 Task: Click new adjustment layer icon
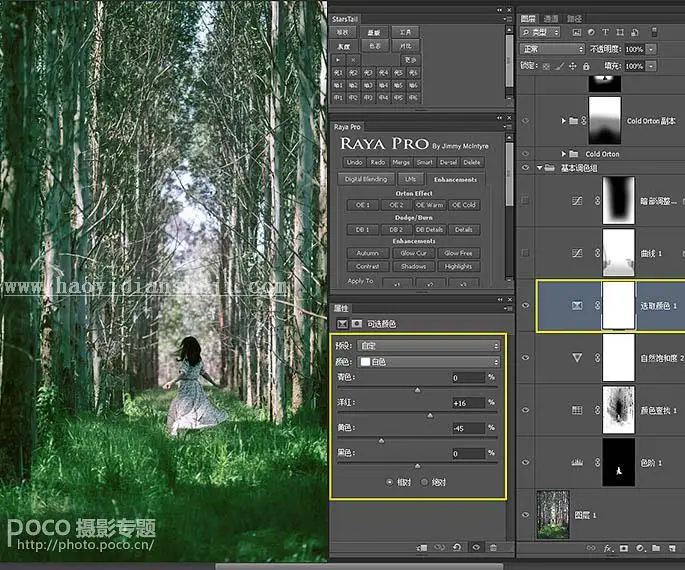point(640,548)
